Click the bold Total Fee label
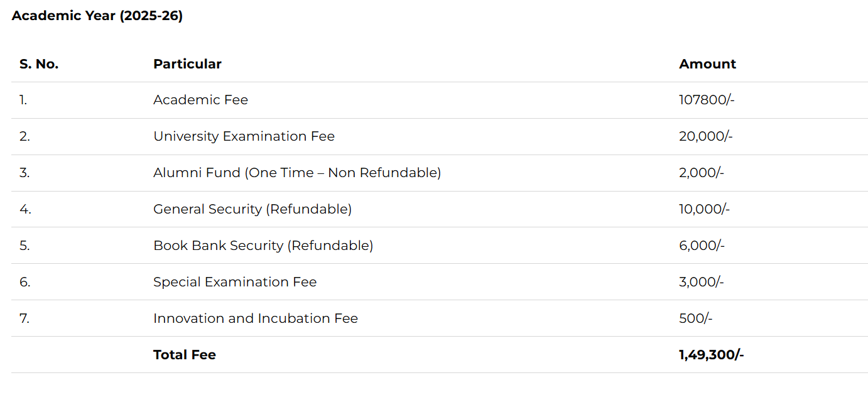Viewport: 868px width, 407px height. click(185, 355)
